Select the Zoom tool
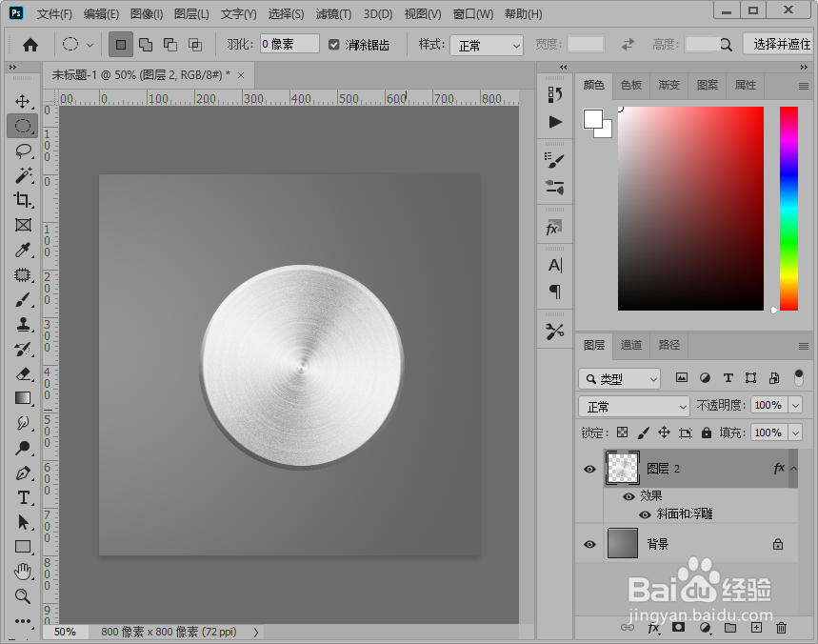This screenshot has height=644, width=818. 23,596
